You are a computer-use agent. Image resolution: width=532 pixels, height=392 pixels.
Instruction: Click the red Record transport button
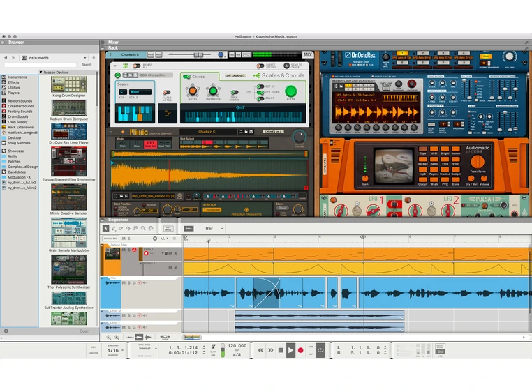click(300, 350)
